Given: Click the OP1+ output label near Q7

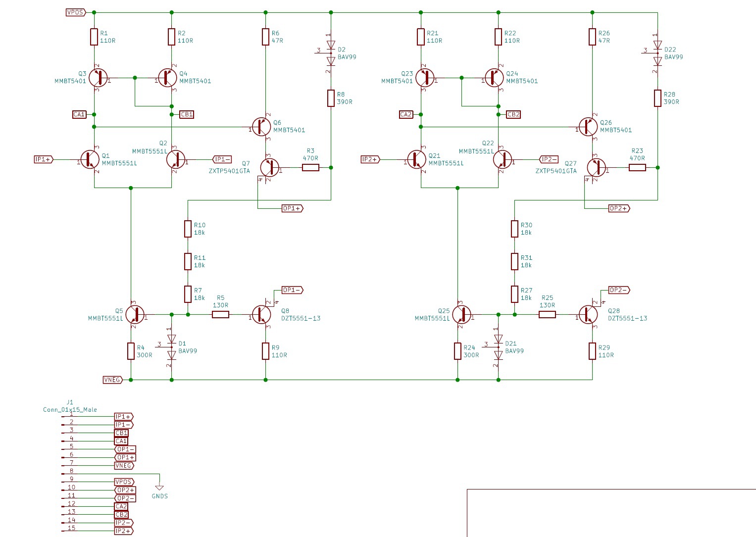Looking at the screenshot, I should tap(292, 208).
